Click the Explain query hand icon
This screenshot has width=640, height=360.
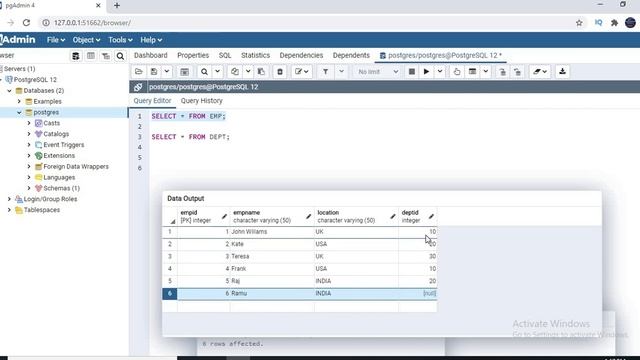coord(457,72)
